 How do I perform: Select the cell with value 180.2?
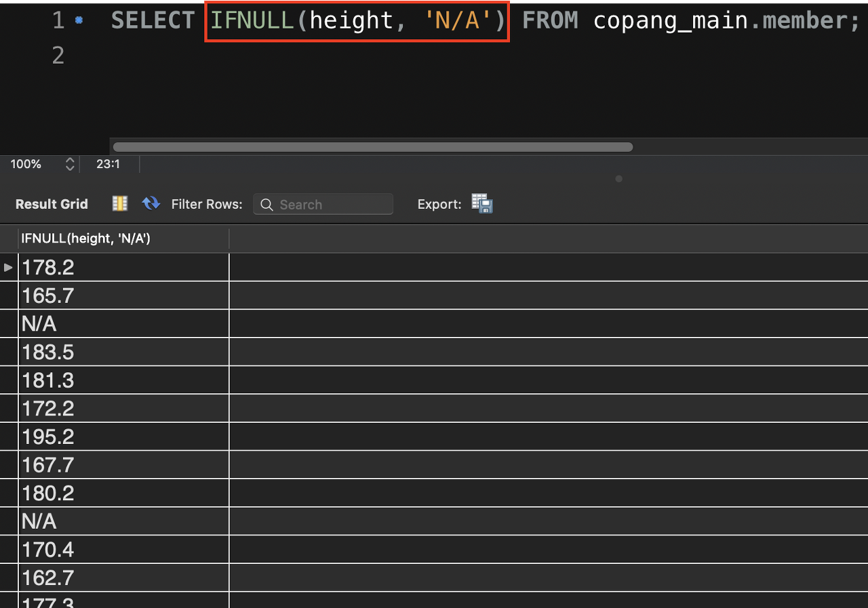(123, 493)
